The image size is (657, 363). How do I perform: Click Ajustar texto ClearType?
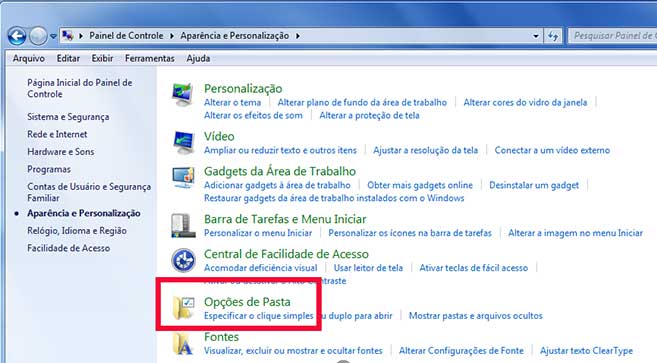pos(586,350)
